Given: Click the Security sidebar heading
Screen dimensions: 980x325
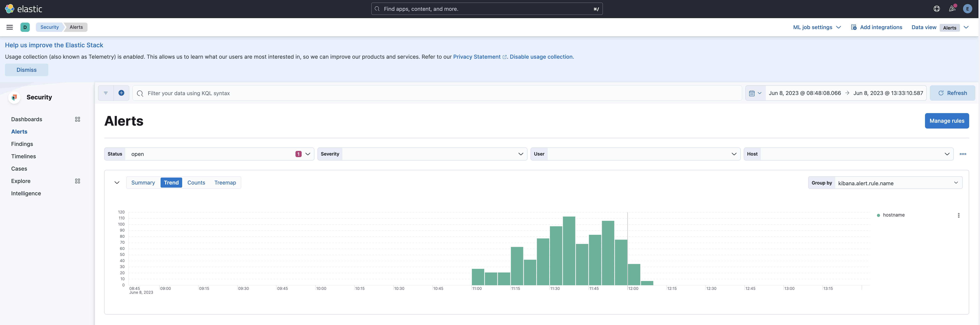Looking at the screenshot, I should [x=39, y=97].
